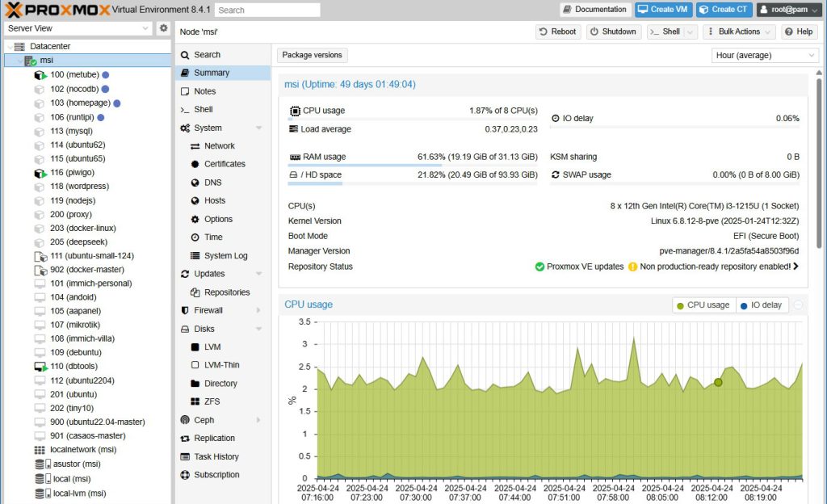Click the Subscription lifebuoy icon
827x504 pixels.
point(185,474)
